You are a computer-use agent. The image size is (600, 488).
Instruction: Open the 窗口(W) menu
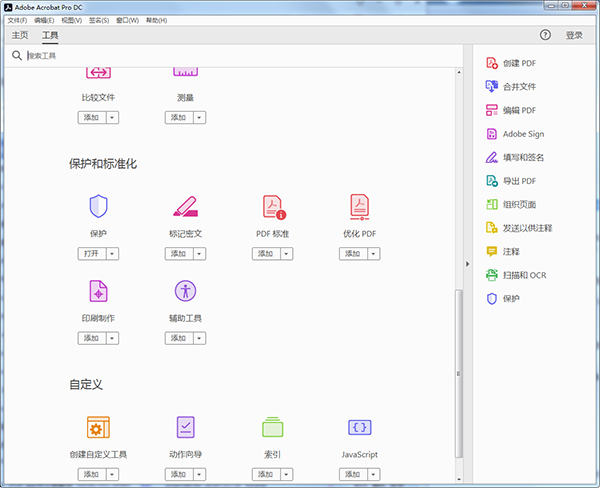127,20
